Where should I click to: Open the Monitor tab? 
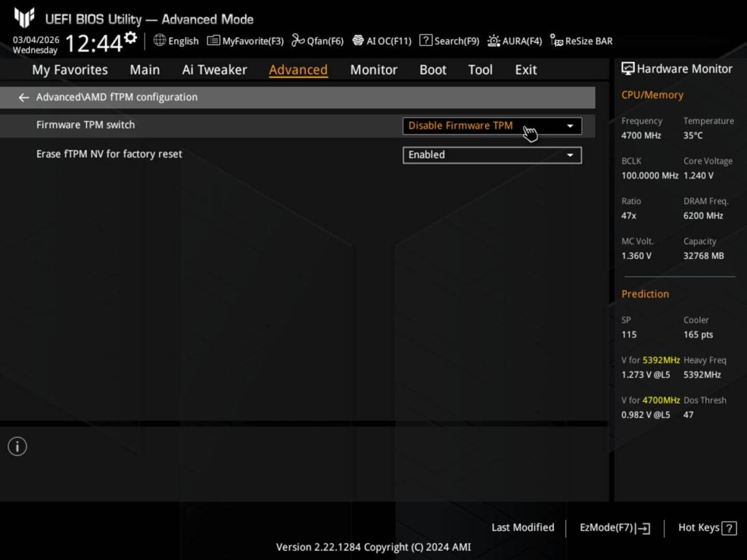[374, 70]
